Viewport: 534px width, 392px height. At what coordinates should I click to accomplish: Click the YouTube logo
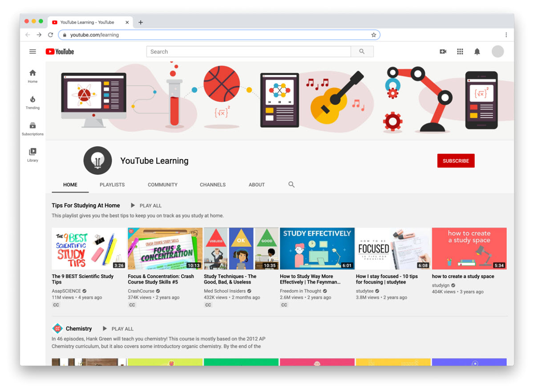[x=59, y=51]
